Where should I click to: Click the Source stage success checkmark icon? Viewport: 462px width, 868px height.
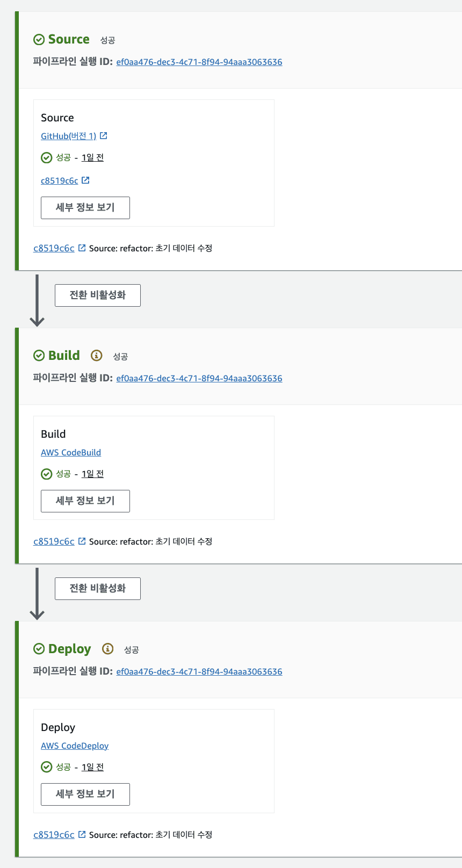[x=38, y=39]
